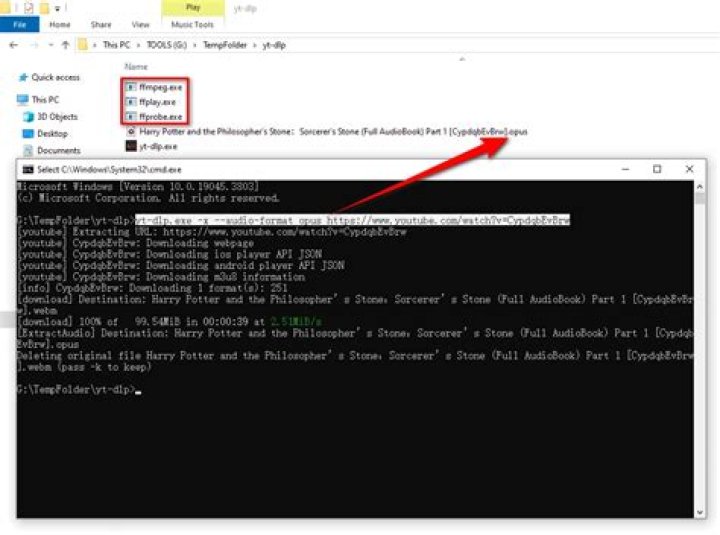The width and height of the screenshot is (720, 535).
Task: Click the highlighted yt-dlp.exe command line
Action: tap(352, 220)
